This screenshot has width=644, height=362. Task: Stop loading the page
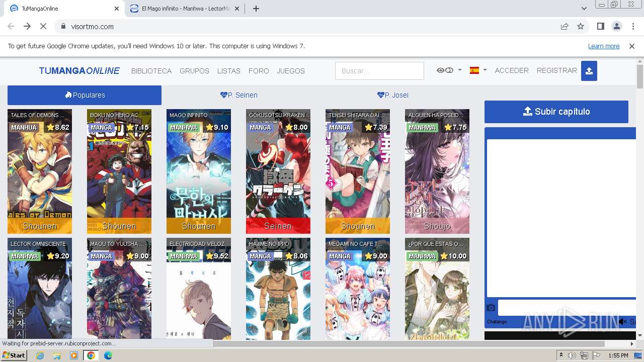point(43,26)
